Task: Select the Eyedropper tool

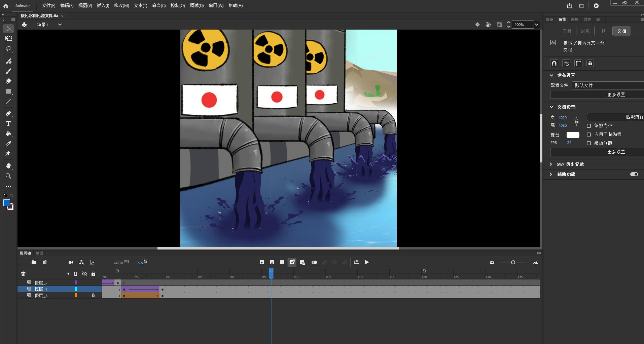Action: pos(8,144)
